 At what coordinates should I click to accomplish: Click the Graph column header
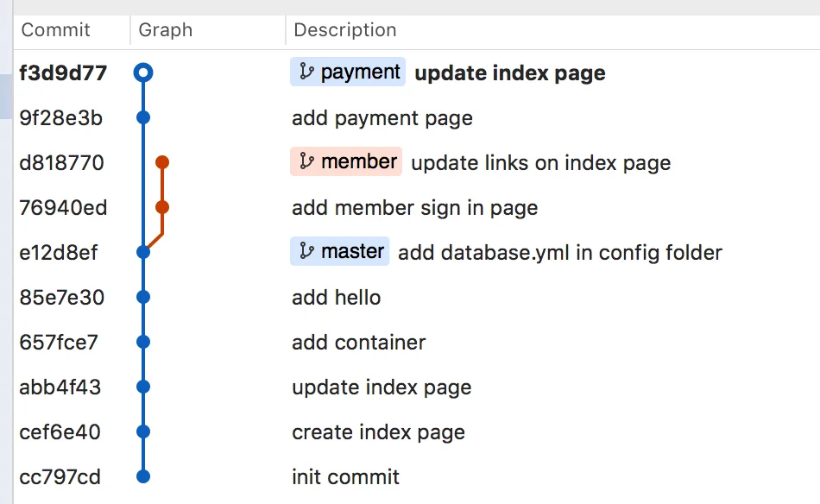(x=166, y=29)
